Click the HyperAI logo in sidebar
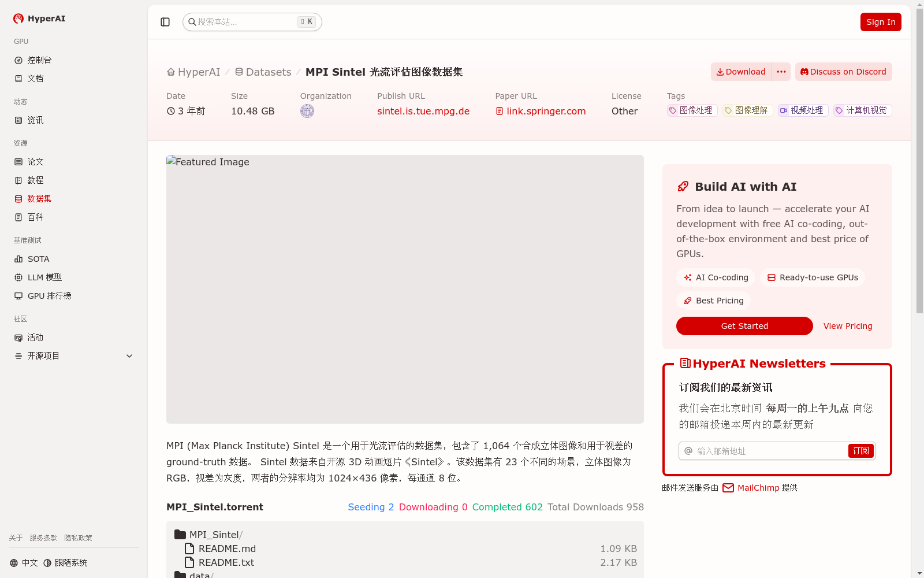The image size is (924, 578). pyautogui.click(x=39, y=18)
